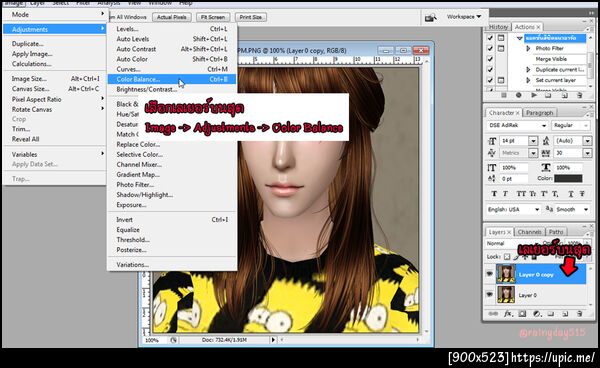
Task: Open the Workspace dropdown
Action: point(464,17)
